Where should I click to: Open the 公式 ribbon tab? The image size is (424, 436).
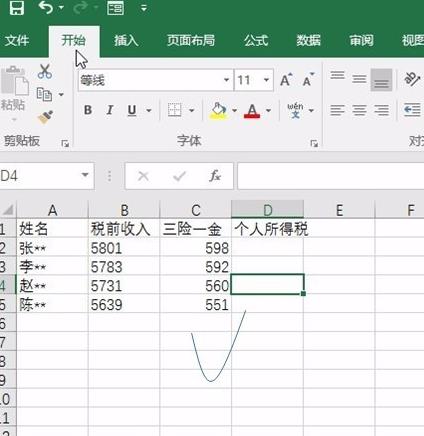click(x=256, y=41)
